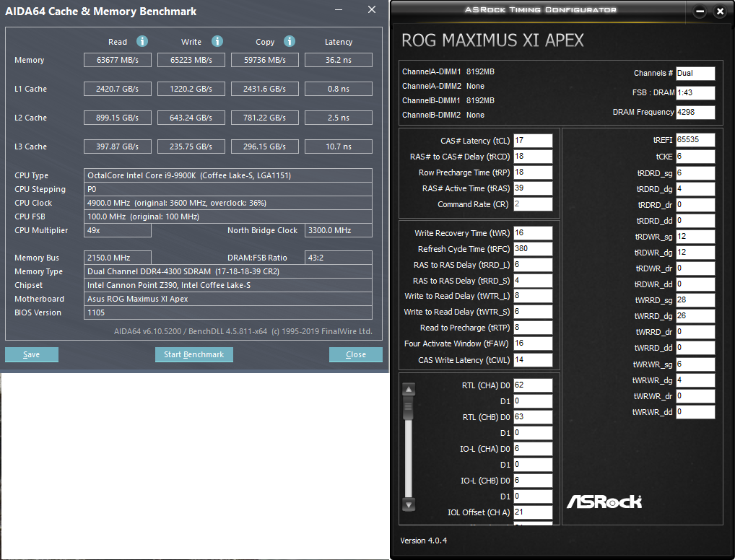Click the Read to Precharge (tRTP) field
The image size is (735, 560).
(x=533, y=328)
